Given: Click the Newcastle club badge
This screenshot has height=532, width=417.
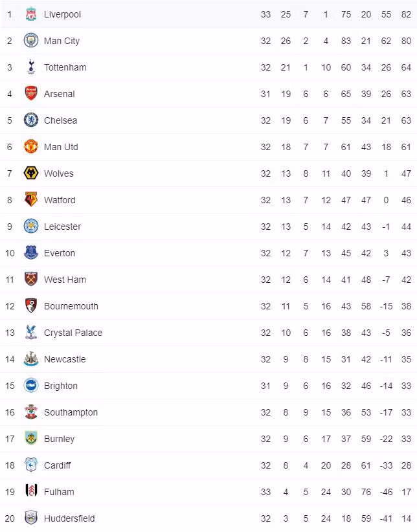Looking at the screenshot, I should click(30, 359).
